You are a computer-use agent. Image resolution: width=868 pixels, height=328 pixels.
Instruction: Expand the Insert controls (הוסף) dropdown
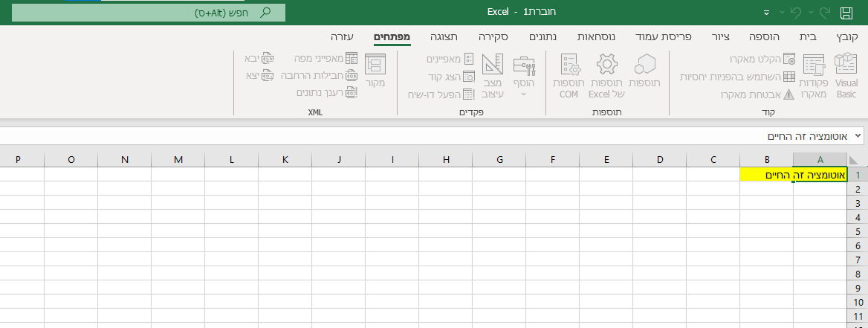524,76
